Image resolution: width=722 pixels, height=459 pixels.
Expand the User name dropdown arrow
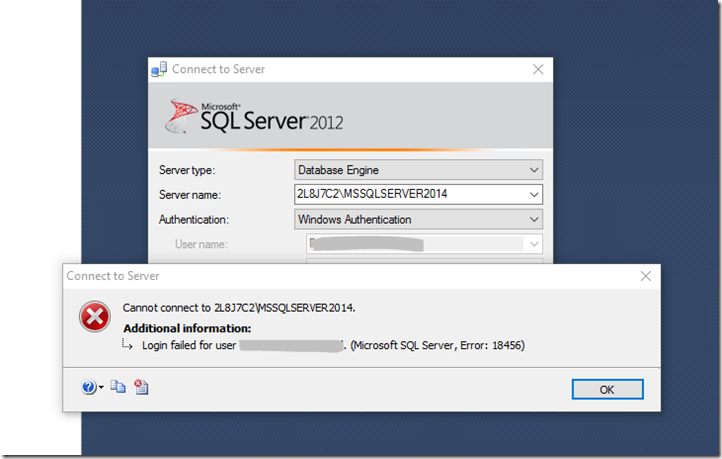[534, 244]
